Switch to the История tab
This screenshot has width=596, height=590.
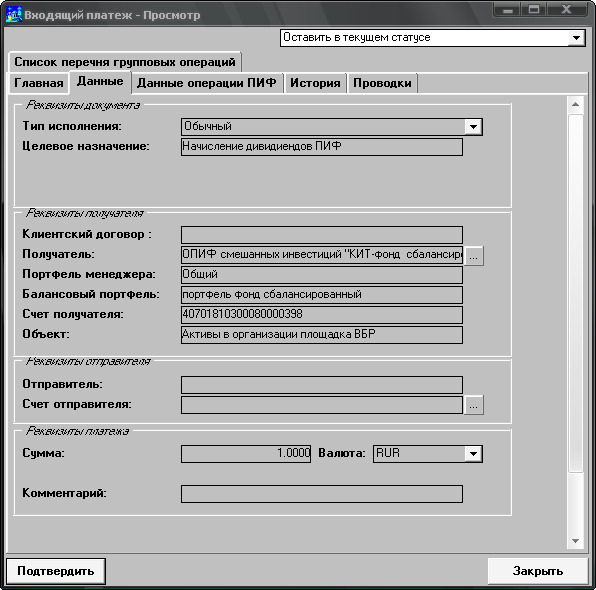point(315,83)
